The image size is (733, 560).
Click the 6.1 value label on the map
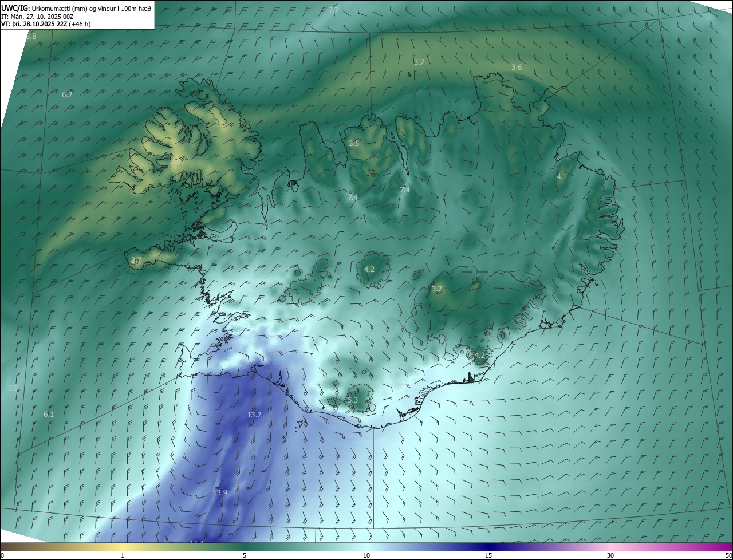[x=49, y=414]
